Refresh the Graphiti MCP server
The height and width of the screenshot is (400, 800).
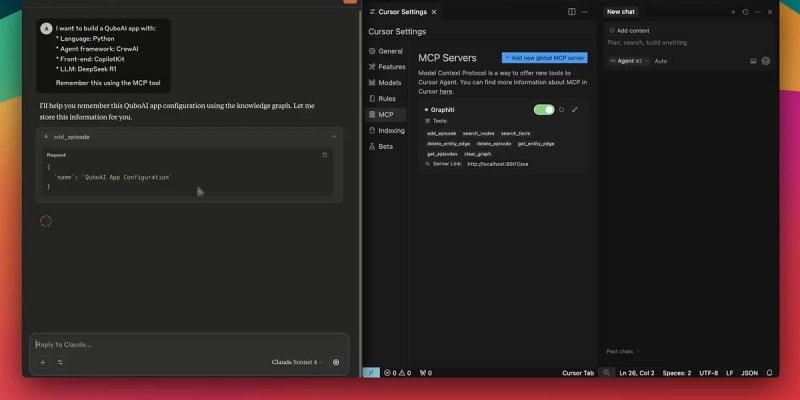point(561,109)
